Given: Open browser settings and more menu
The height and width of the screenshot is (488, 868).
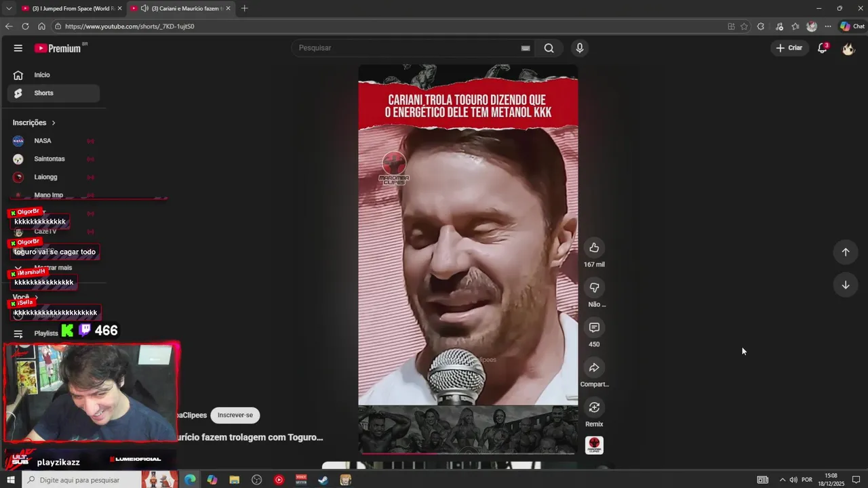Looking at the screenshot, I should 827,26.
